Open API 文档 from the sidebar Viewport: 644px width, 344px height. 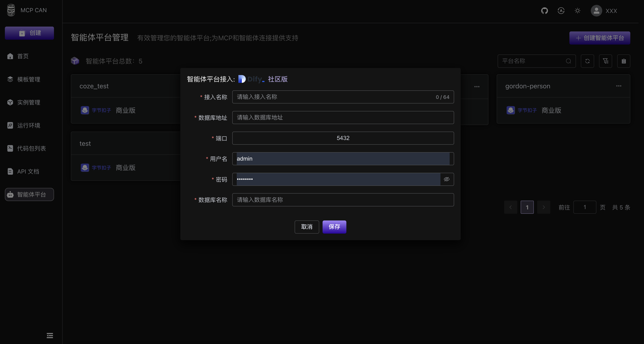tap(28, 171)
